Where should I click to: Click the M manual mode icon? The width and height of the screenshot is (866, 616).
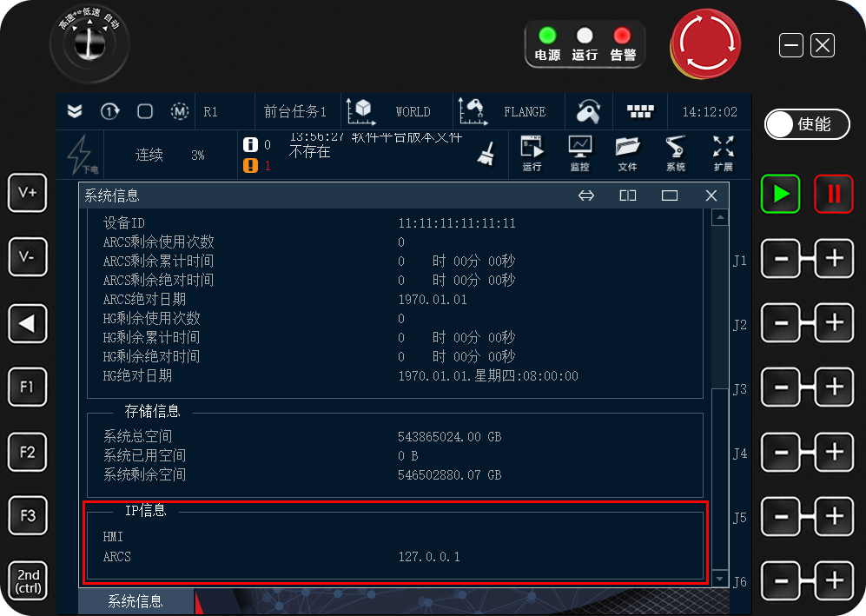180,111
